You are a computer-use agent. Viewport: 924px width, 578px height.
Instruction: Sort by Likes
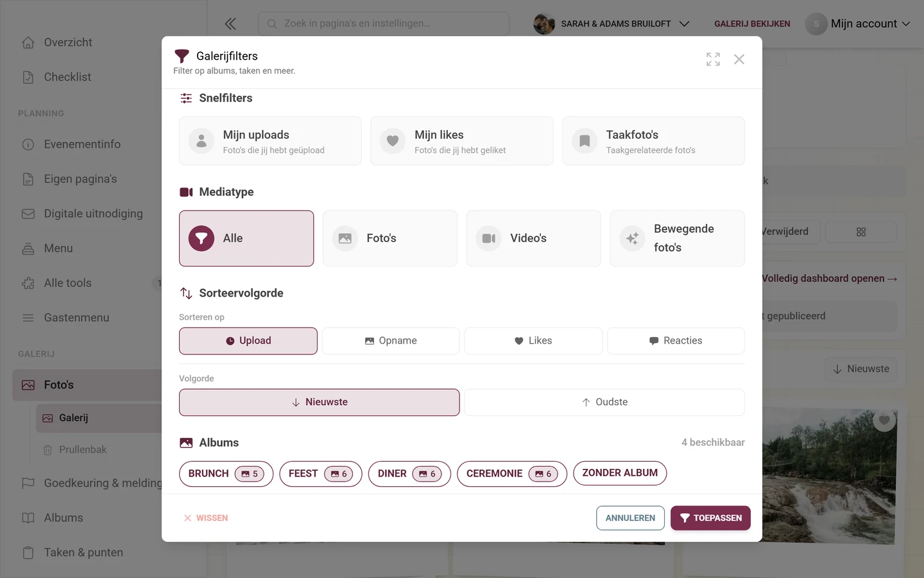(x=533, y=341)
